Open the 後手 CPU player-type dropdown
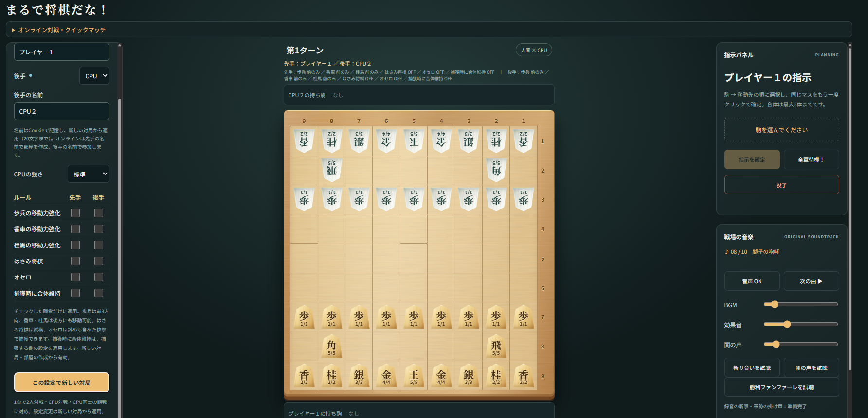The image size is (868, 418). click(94, 76)
